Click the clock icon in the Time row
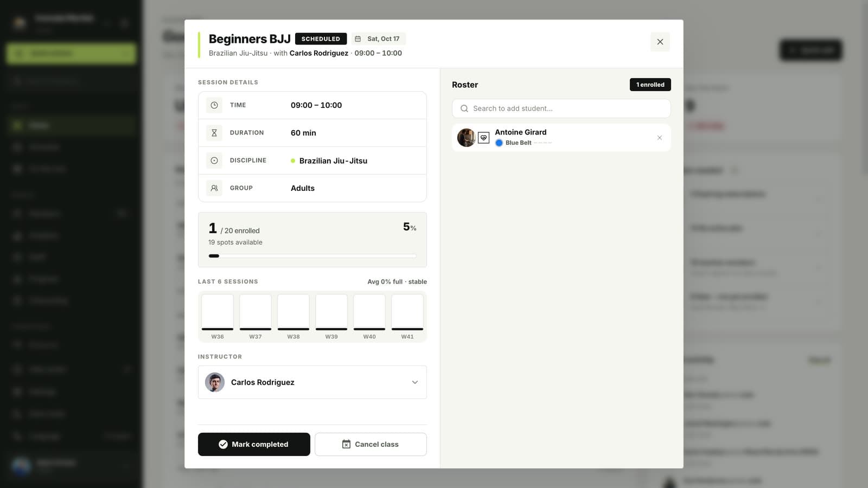The height and width of the screenshot is (488, 868). 214,105
